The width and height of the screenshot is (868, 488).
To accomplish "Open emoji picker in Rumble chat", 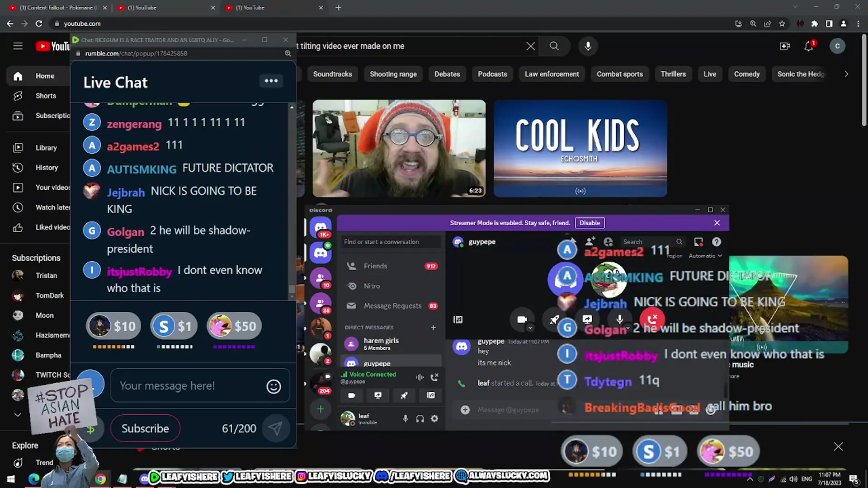I will (274, 386).
